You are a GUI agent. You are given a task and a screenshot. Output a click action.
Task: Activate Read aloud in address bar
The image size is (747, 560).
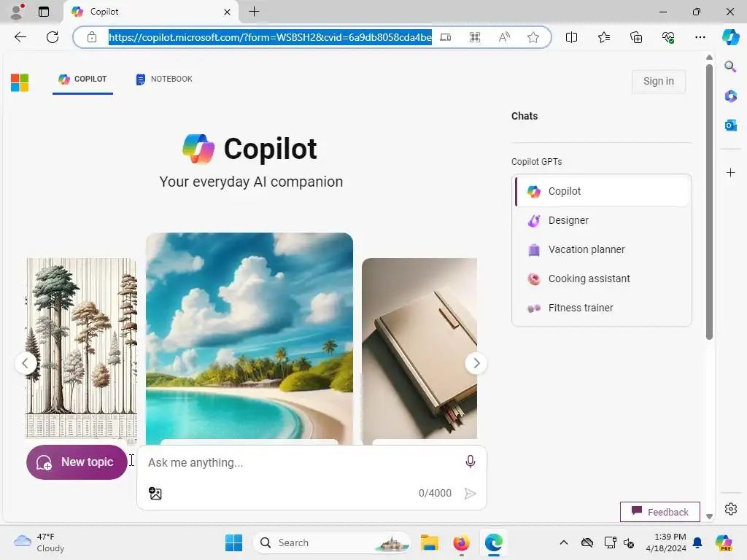click(x=504, y=37)
